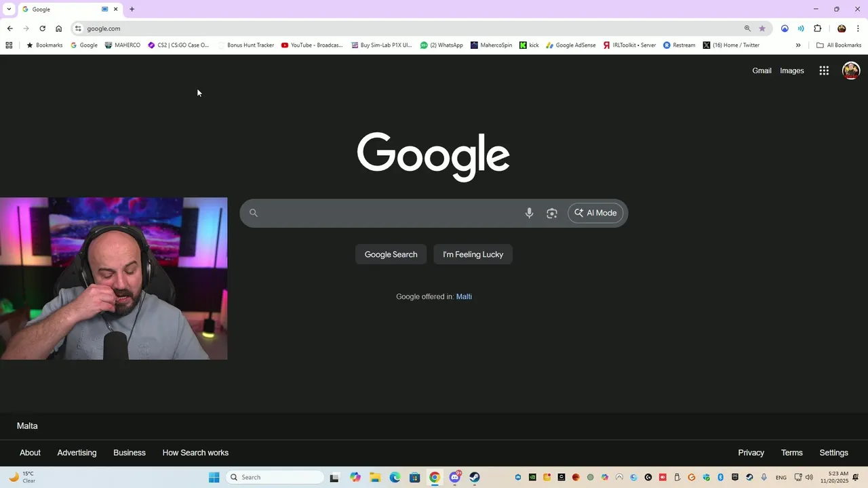Open the Restream bookmark
The height and width of the screenshot is (488, 868).
[679, 45]
